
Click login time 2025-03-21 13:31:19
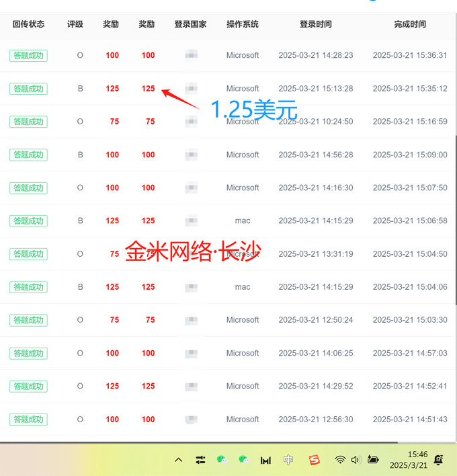(x=316, y=253)
